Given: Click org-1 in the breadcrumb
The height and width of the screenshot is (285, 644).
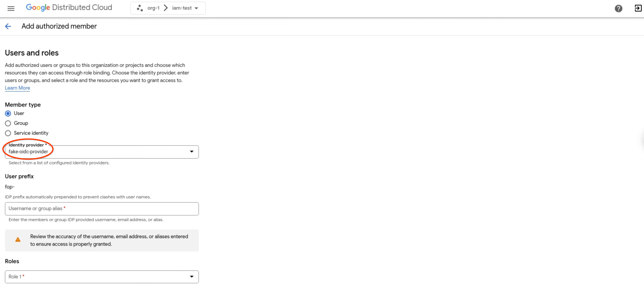Looking at the screenshot, I should [x=153, y=8].
